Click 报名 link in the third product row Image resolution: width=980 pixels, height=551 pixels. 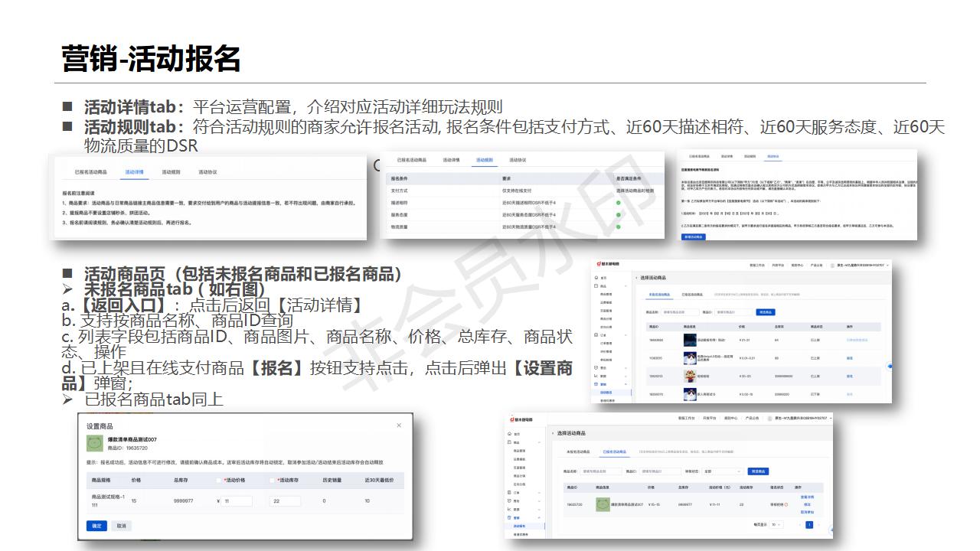(x=849, y=376)
